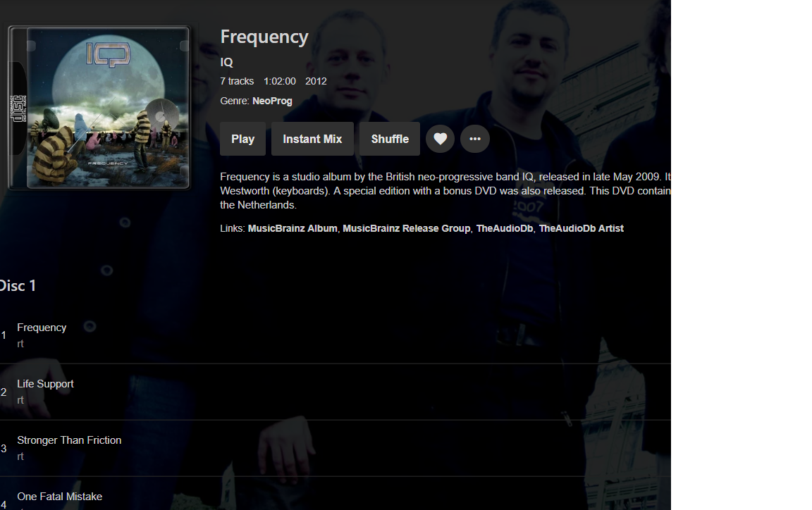
Task: Open the three-dots more options menu
Action: pyautogui.click(x=475, y=139)
